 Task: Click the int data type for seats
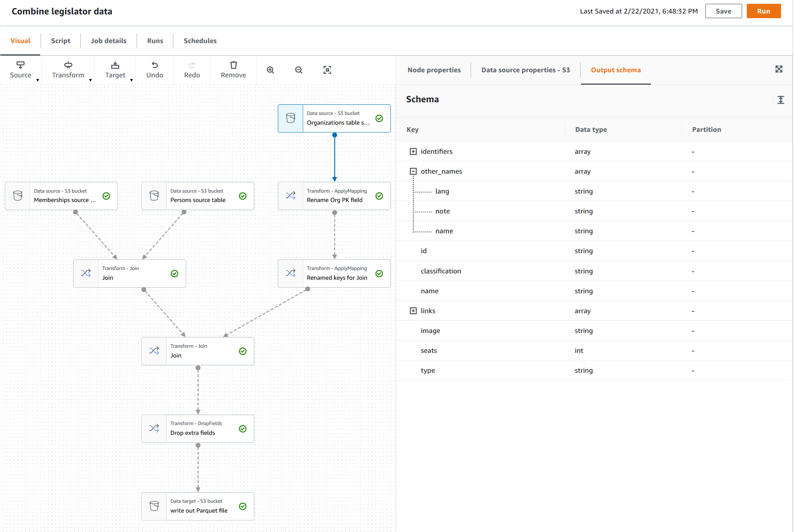(x=579, y=350)
